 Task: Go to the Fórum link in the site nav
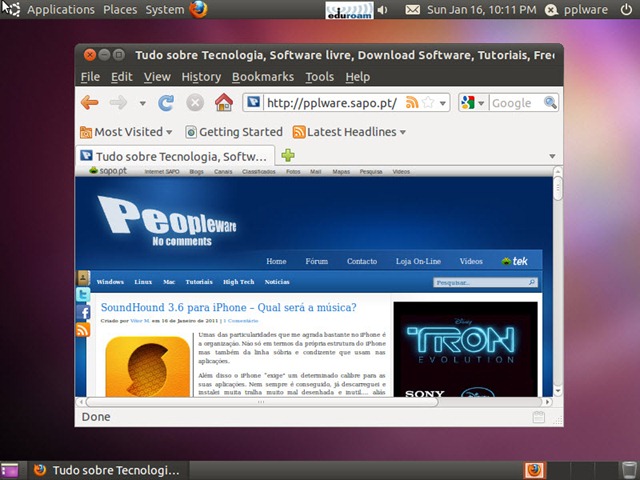pos(317,261)
